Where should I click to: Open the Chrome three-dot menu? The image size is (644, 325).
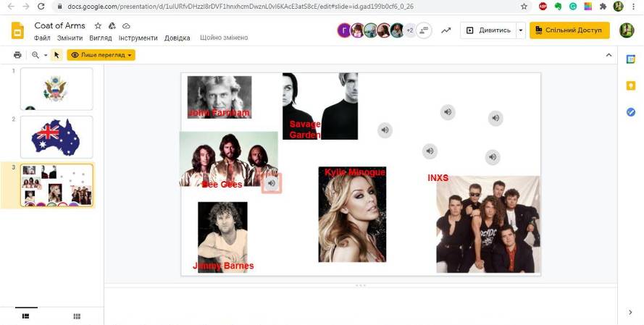pyautogui.click(x=633, y=7)
